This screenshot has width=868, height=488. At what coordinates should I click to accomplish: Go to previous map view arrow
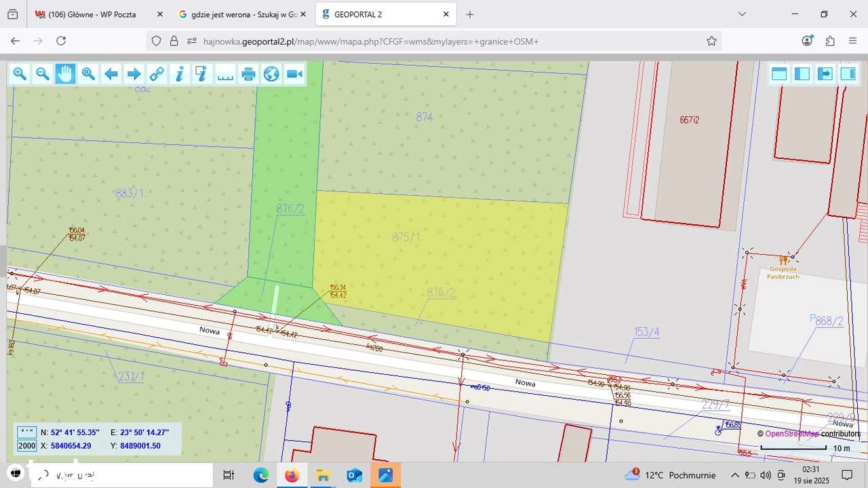[x=111, y=74]
